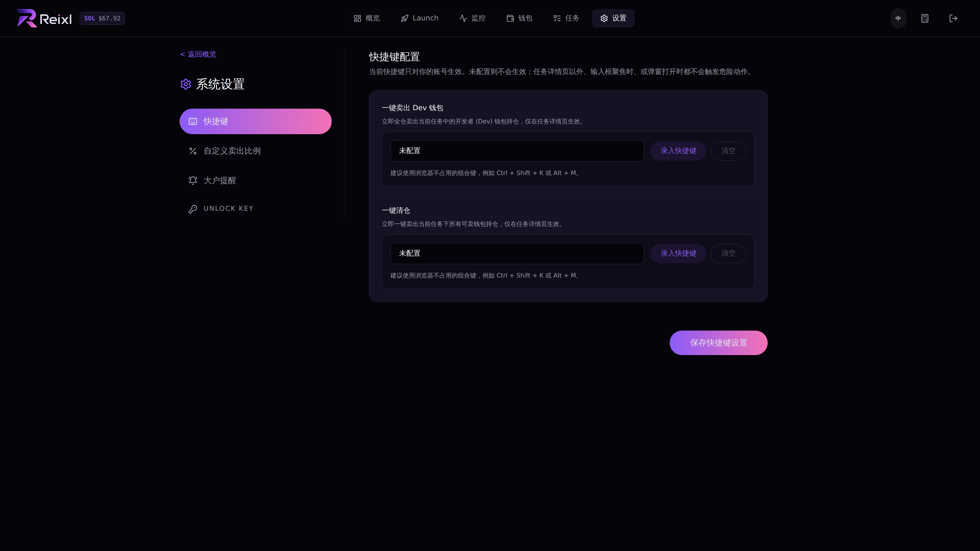Toggle the 中 language switch button
This screenshot has height=551, width=980.
[x=898, y=18]
